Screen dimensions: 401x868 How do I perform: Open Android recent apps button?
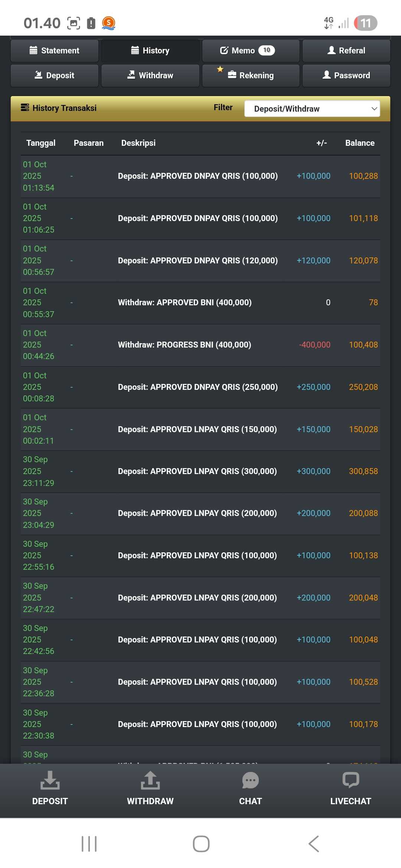(89, 844)
